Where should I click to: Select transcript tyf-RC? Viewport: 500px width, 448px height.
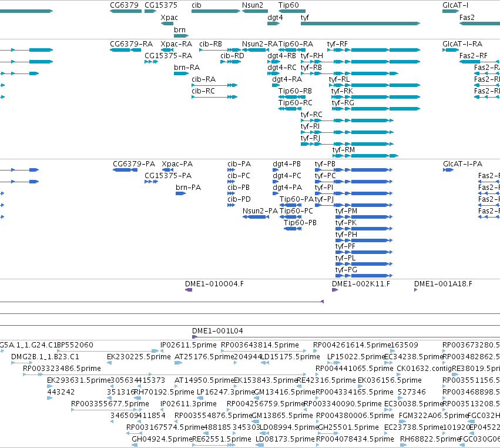pos(347,121)
